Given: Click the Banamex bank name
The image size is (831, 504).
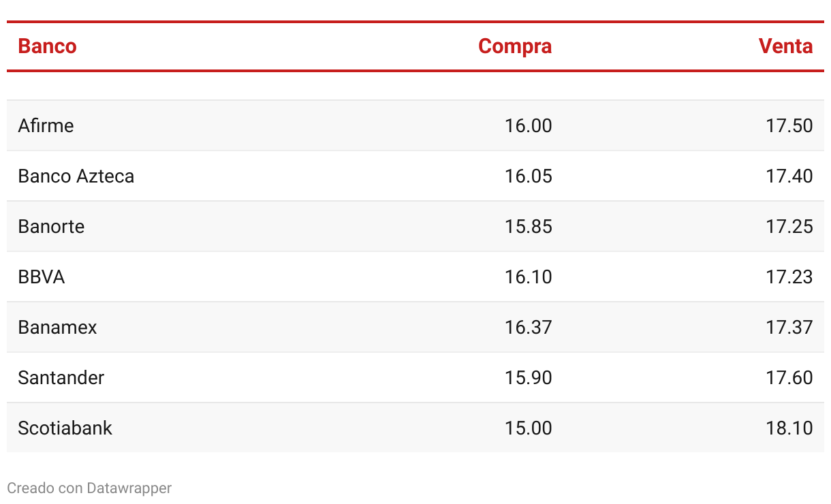Looking at the screenshot, I should point(57,328).
